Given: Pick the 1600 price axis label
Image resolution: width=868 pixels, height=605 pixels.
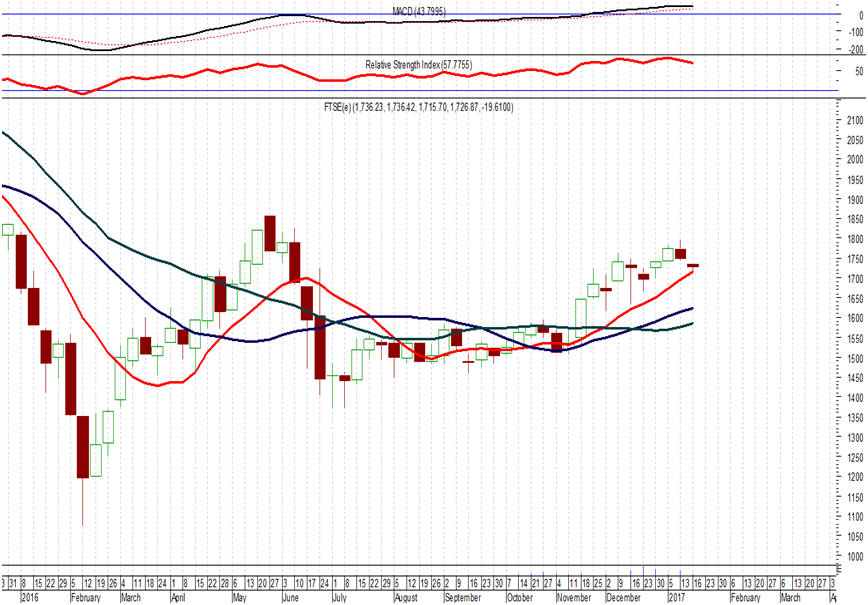Looking at the screenshot, I should [855, 319].
